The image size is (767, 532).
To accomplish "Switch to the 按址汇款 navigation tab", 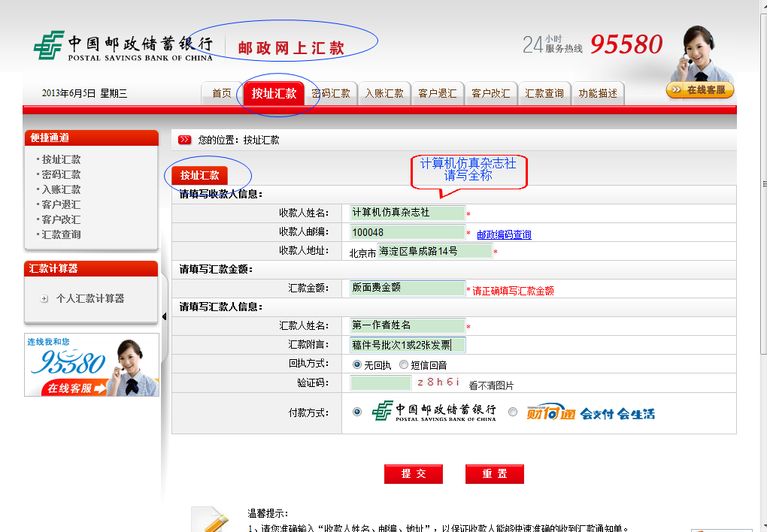I will (x=274, y=93).
